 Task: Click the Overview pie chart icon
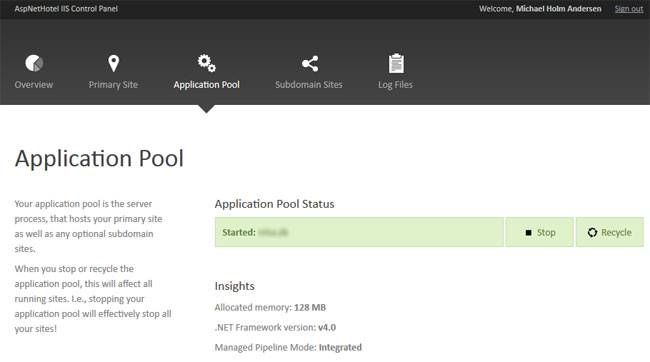(x=34, y=63)
